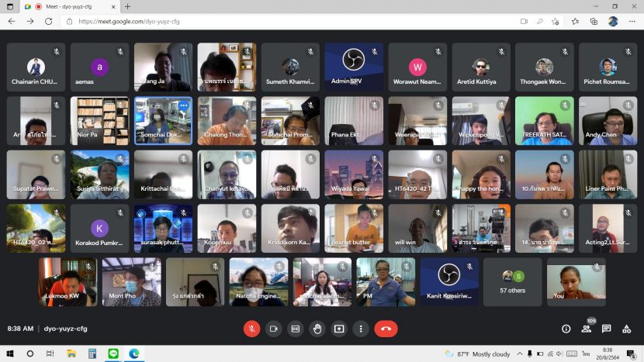644x362 pixels.
Task: Open the Activities panel
Action: point(626,329)
